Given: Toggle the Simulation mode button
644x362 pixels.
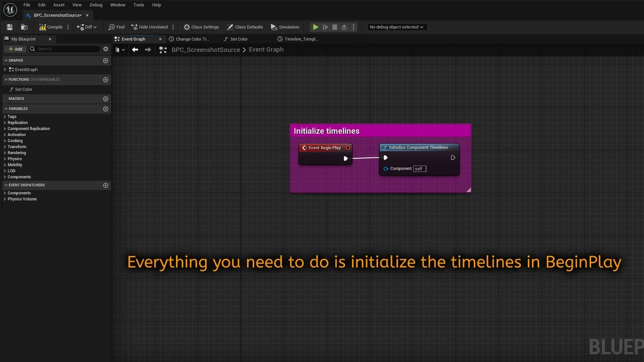Looking at the screenshot, I should [285, 27].
